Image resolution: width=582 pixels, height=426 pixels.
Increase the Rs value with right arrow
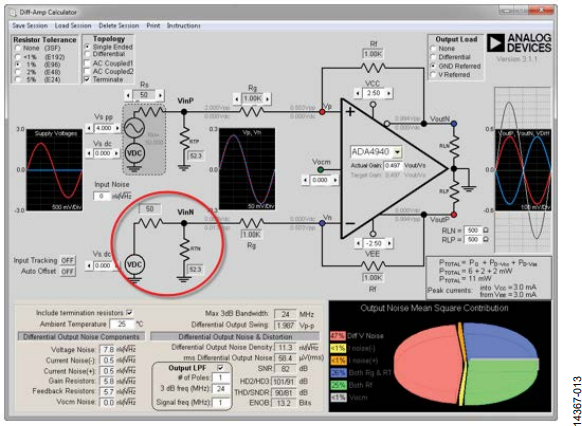click(x=160, y=95)
